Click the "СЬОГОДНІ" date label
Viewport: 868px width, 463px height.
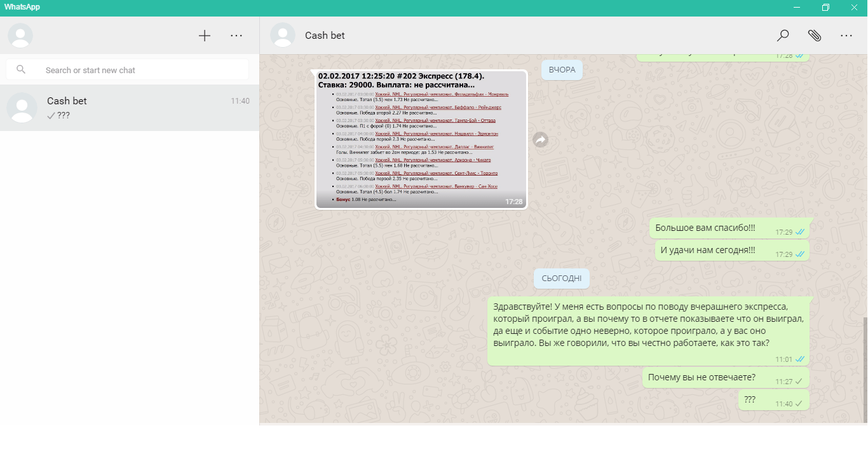pyautogui.click(x=562, y=278)
